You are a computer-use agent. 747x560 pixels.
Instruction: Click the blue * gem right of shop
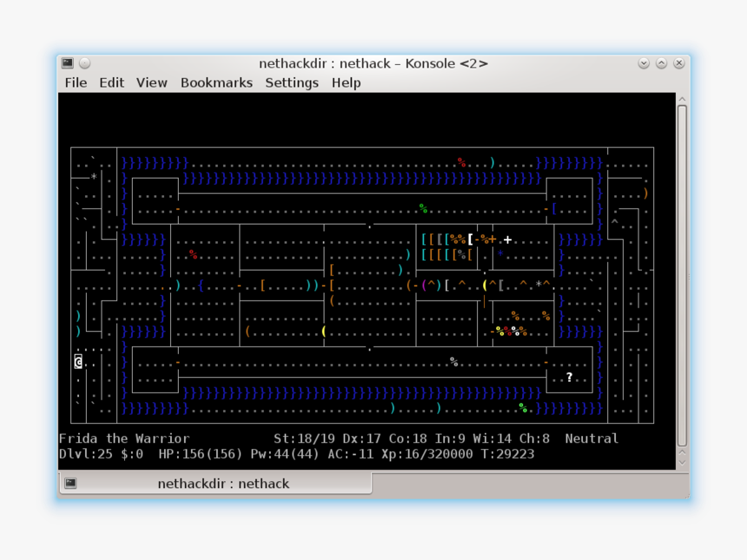click(x=500, y=254)
